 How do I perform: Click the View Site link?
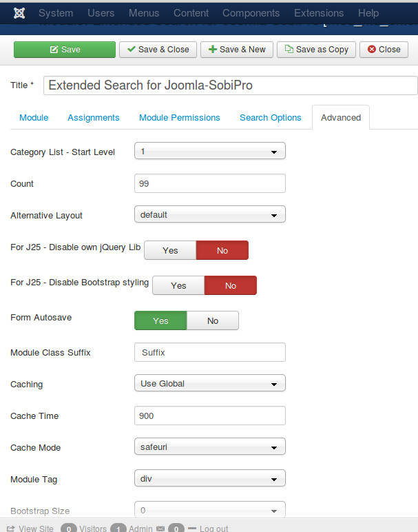[x=36, y=529]
